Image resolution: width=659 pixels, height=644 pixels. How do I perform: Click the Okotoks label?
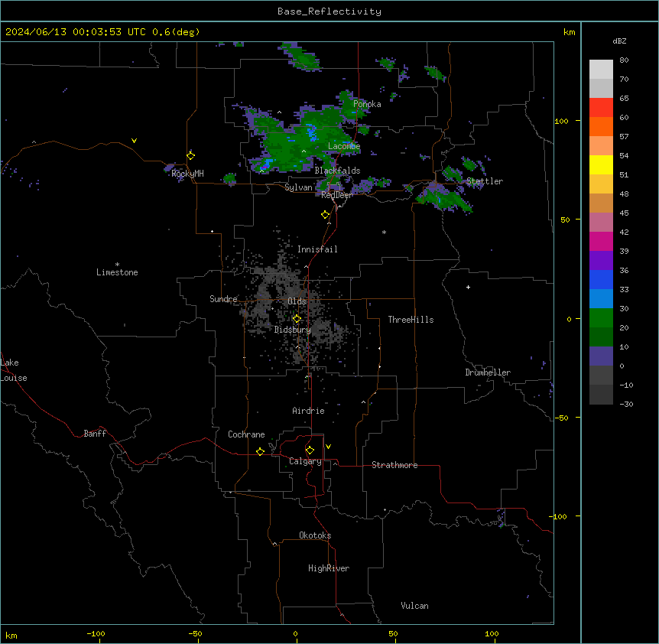coord(315,535)
